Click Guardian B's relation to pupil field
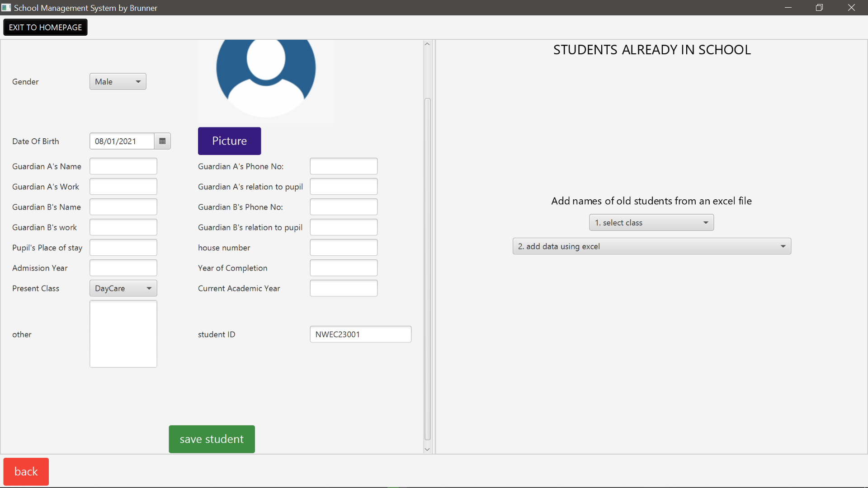Image resolution: width=868 pixels, height=488 pixels. coord(344,227)
